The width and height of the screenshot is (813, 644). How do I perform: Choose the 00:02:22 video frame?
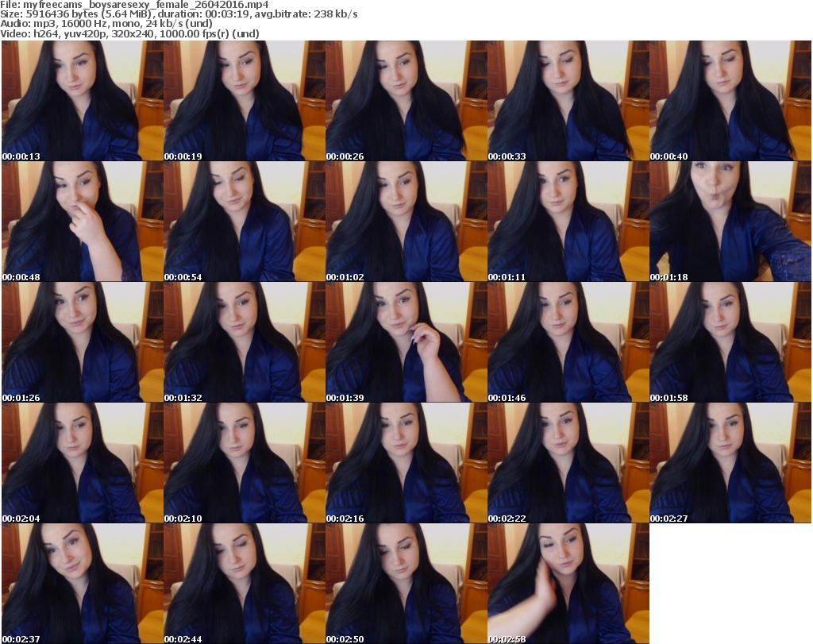point(568,463)
